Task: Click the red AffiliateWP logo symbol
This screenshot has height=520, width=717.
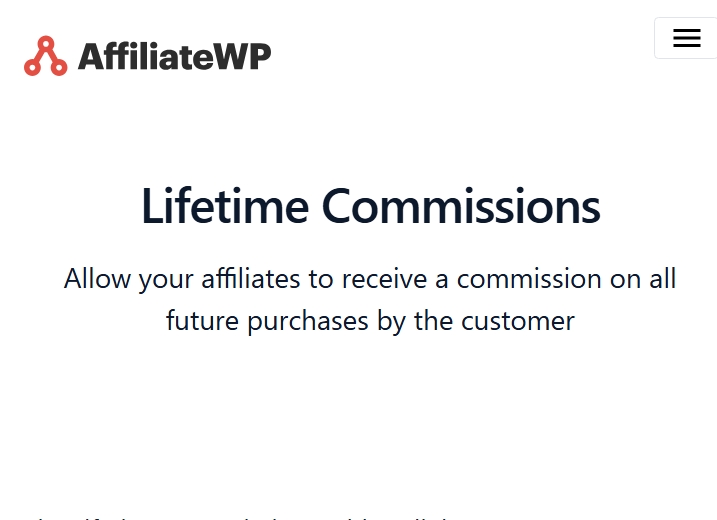Action: click(46, 56)
